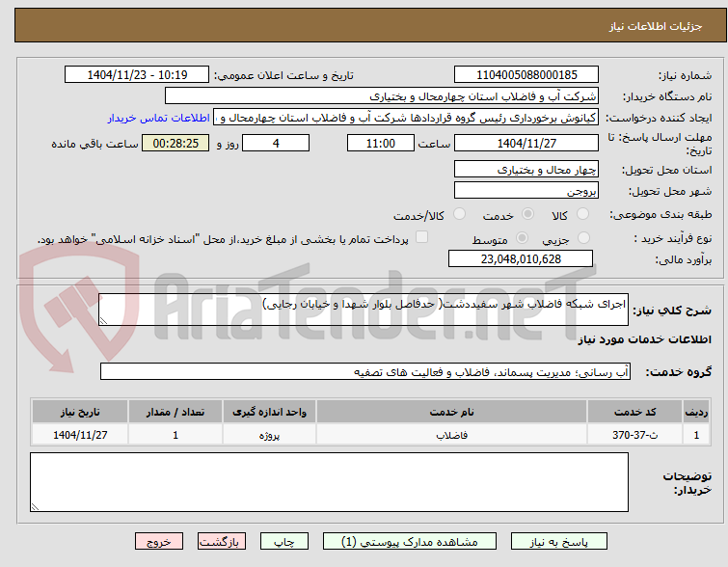Toggle the اسناد خزانه اسلامی payment checkbox
728x567 pixels.
(x=421, y=237)
